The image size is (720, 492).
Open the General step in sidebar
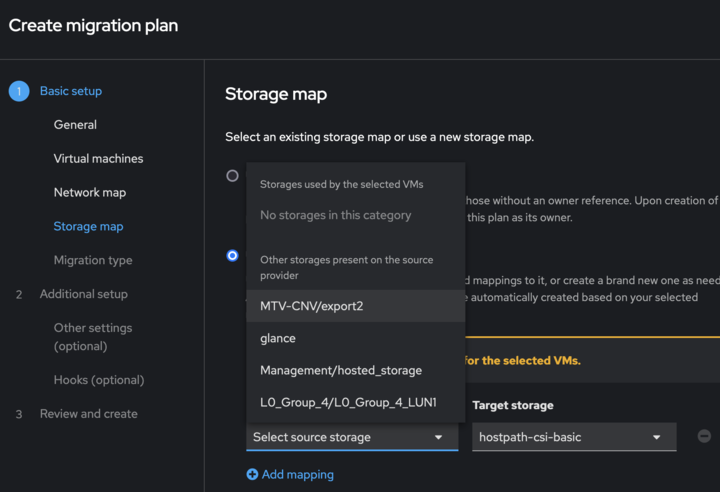coord(75,125)
